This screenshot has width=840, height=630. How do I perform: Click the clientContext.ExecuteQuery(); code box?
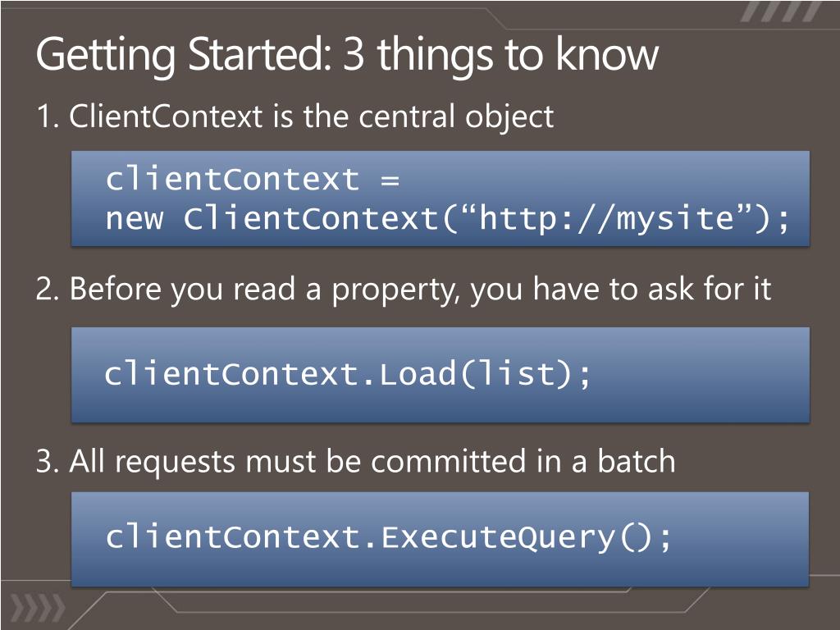pyautogui.click(x=441, y=539)
